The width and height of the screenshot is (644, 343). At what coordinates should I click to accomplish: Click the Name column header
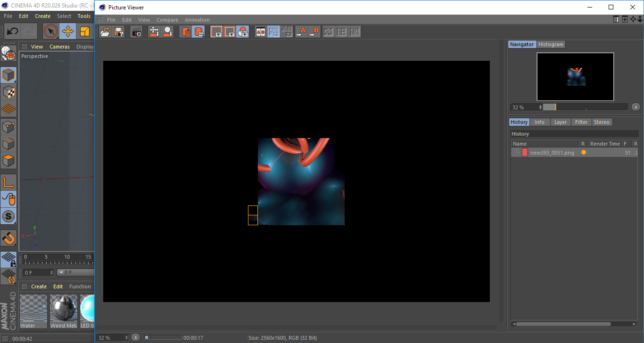click(x=545, y=144)
